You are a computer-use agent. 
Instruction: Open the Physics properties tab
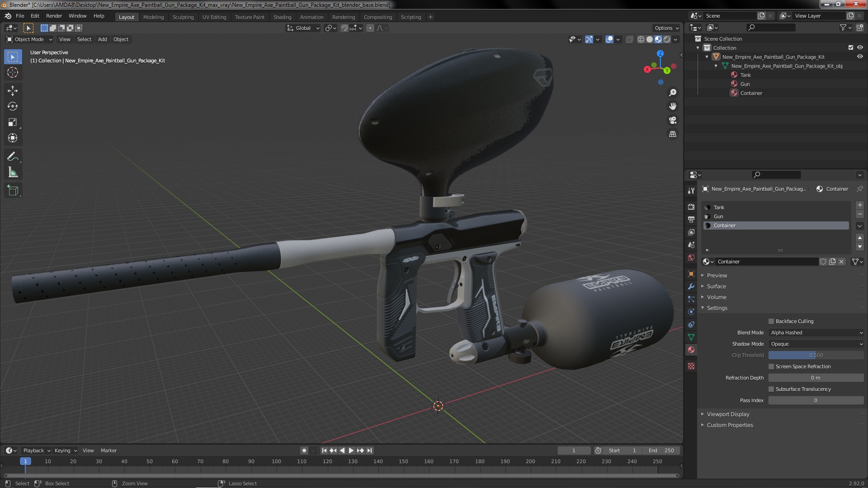[691, 312]
